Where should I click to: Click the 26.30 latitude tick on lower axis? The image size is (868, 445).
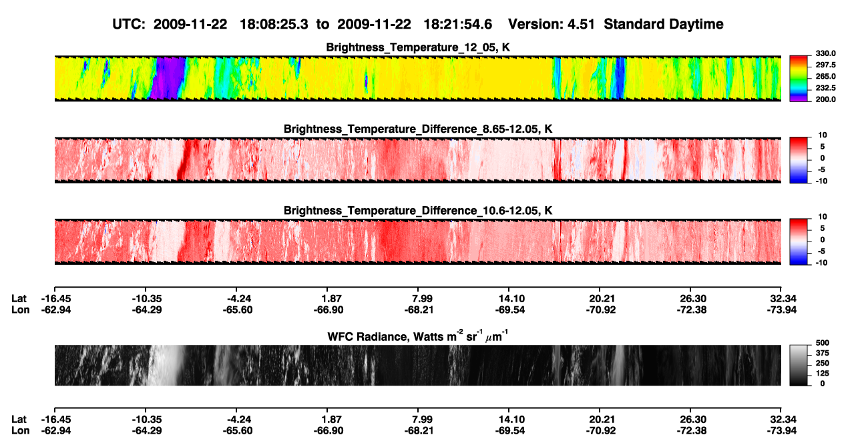point(692,419)
